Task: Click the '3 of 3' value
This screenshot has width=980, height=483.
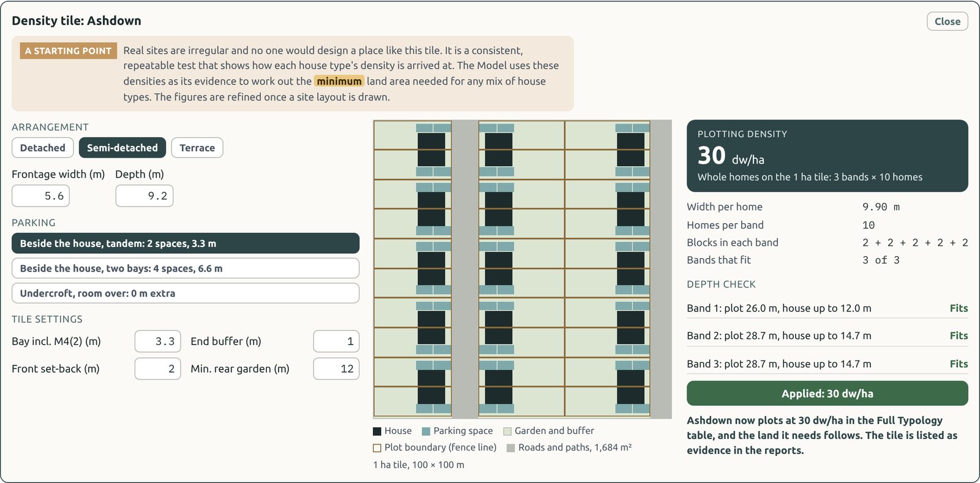Action: click(881, 260)
